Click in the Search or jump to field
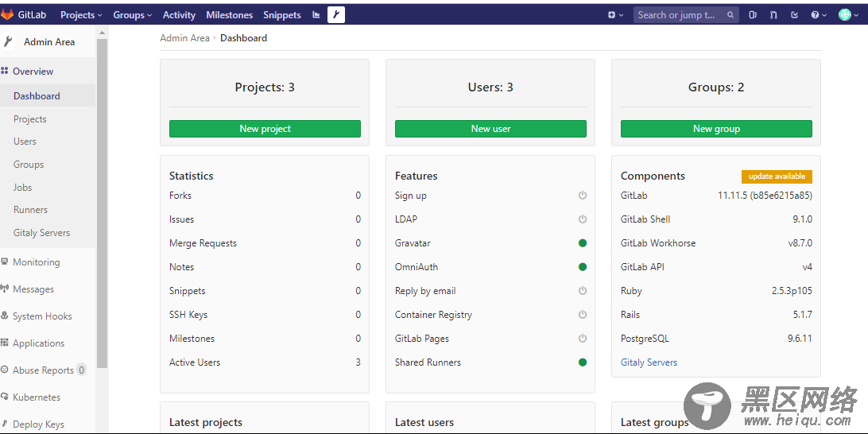 (x=687, y=15)
